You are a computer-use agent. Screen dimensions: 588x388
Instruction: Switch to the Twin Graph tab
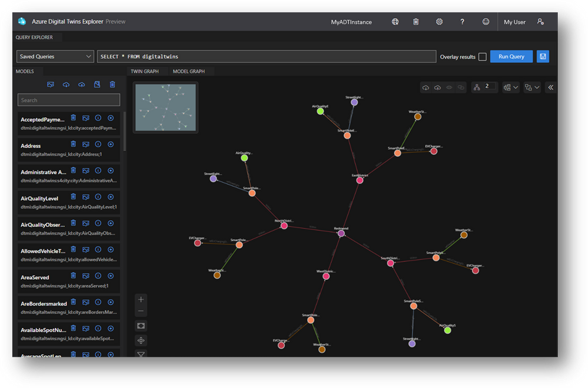[x=145, y=71]
